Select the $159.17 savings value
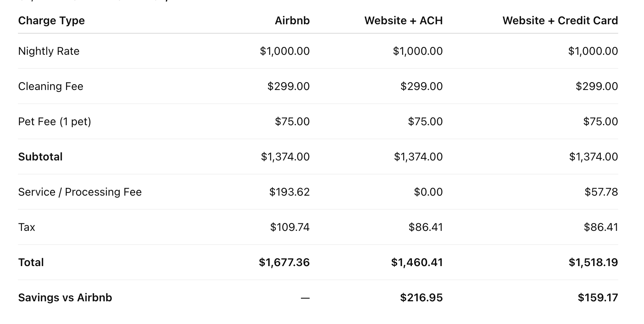Viewport: 644px width, 324px height. (x=598, y=298)
